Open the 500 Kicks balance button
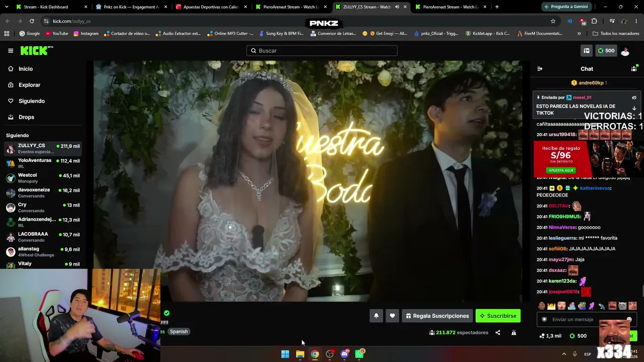644x362 pixels. coord(606,51)
